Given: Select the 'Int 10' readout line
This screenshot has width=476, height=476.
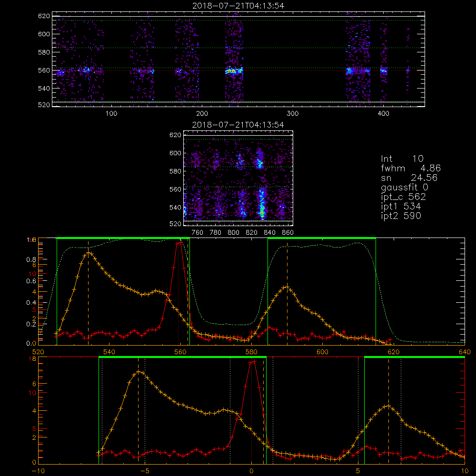Looking at the screenshot, I should [x=402, y=159].
